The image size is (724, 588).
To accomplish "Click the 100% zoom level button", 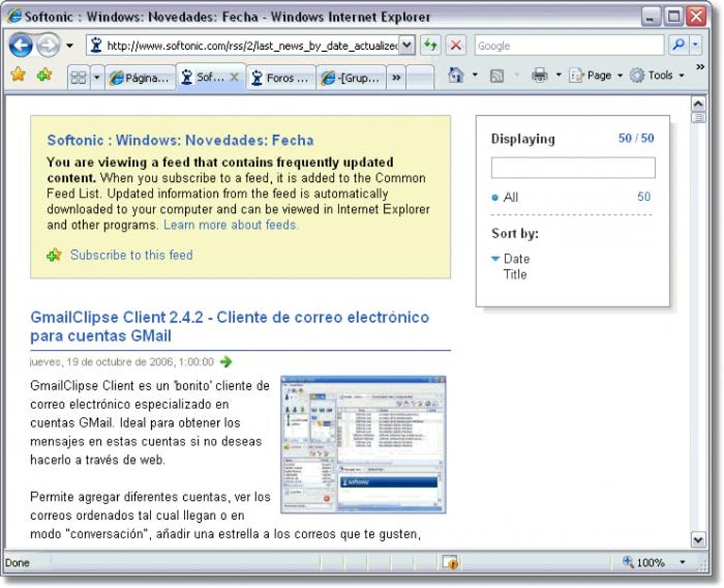I will pyautogui.click(x=644, y=562).
